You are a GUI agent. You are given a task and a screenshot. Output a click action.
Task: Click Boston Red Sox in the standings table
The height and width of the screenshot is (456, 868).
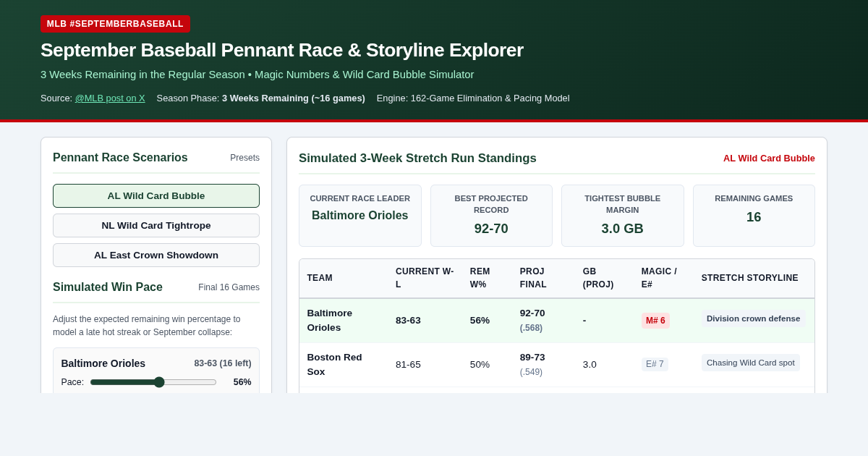pos(334,365)
